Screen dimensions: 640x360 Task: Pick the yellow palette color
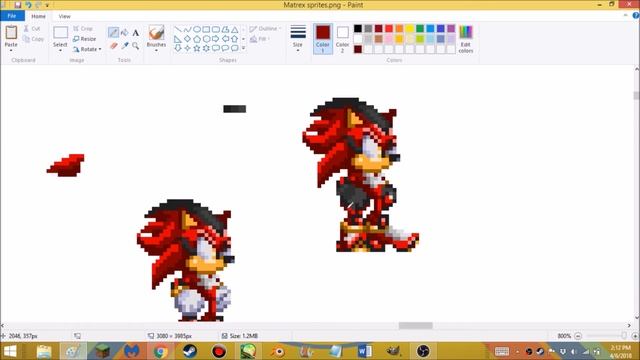click(x=409, y=29)
